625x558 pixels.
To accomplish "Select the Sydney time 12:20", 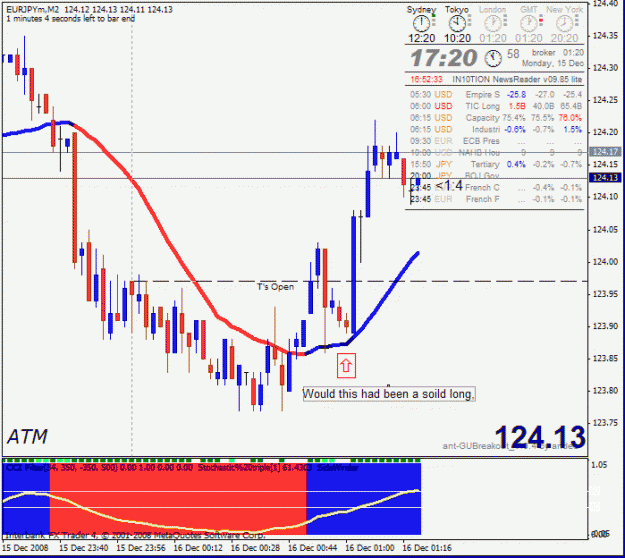I will (x=421, y=38).
